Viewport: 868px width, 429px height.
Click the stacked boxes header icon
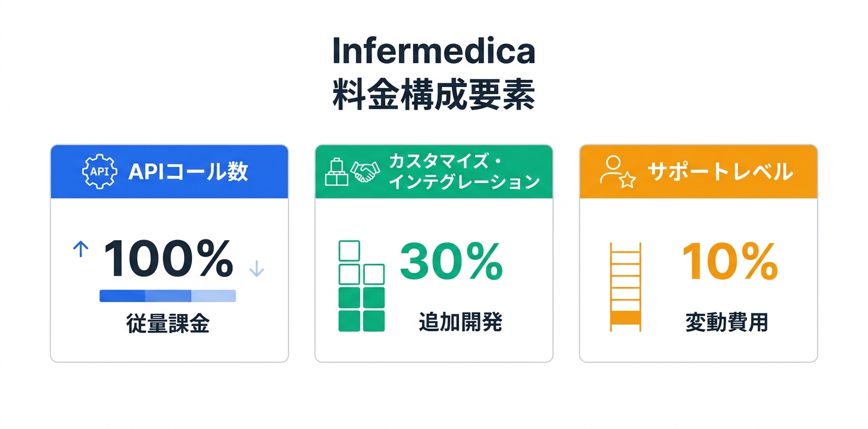coord(336,172)
